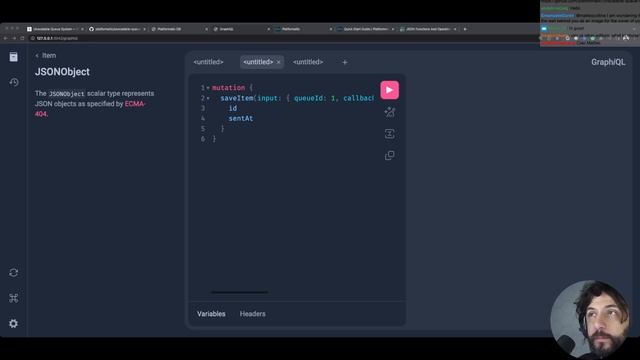
Task: Open the Headers editor tab
Action: click(x=253, y=314)
